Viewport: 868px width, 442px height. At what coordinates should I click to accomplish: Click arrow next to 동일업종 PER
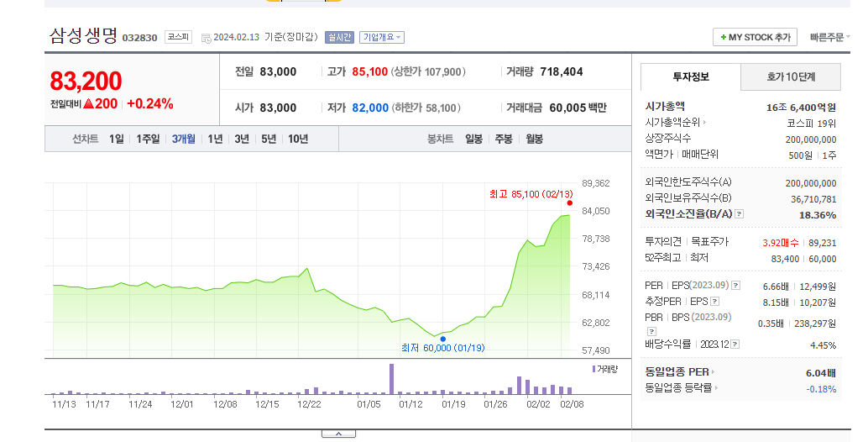(713, 372)
